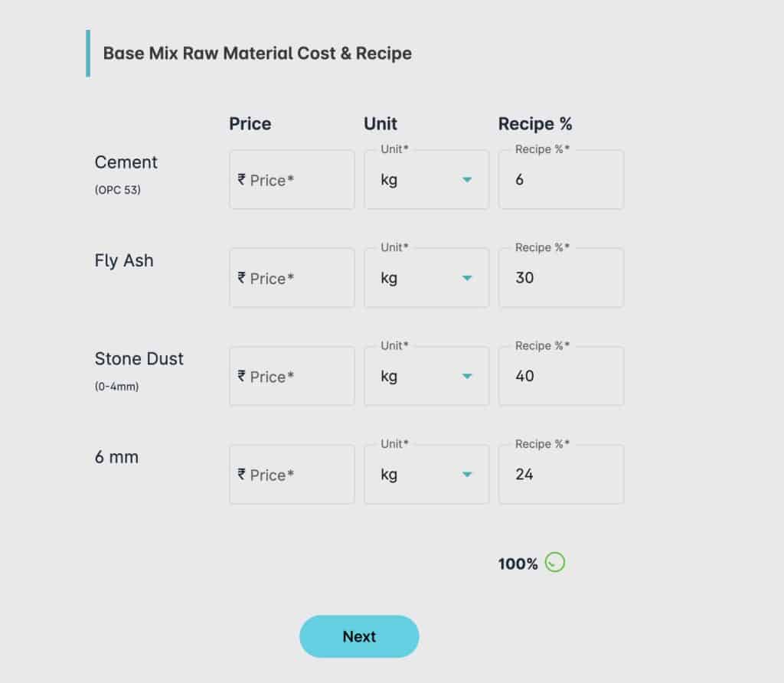Click the green checkmark icon beside 100%
This screenshot has width=784, height=683.
coord(554,562)
